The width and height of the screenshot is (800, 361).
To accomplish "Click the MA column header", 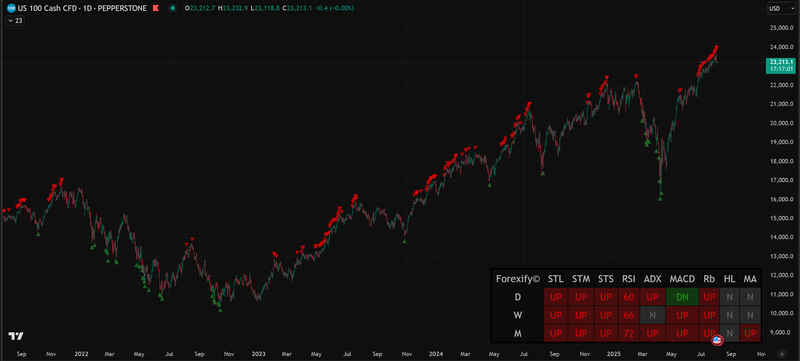I will (750, 279).
